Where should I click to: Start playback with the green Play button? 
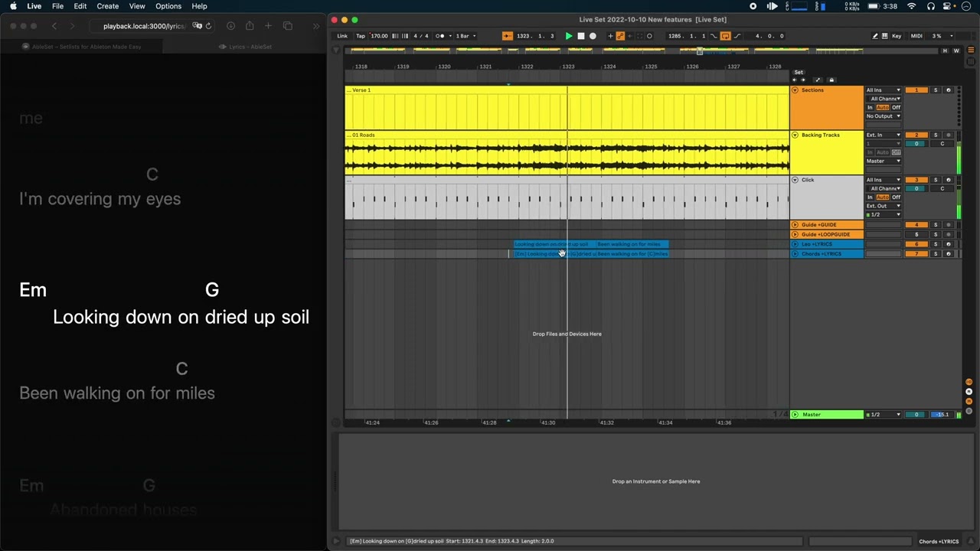tap(569, 36)
